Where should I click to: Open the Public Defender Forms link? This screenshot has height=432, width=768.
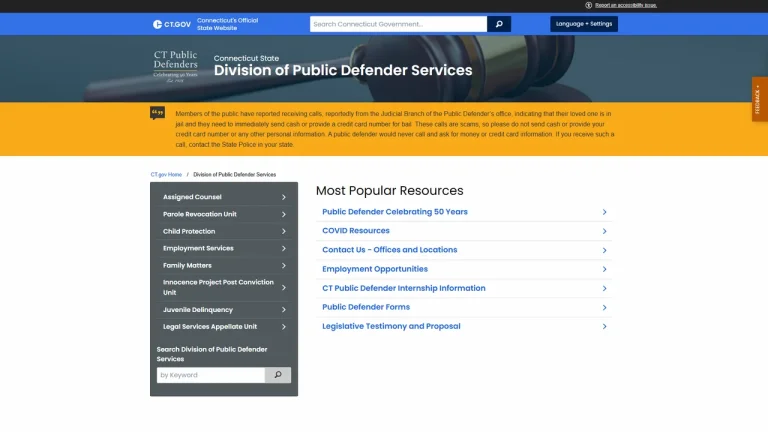[x=366, y=307]
